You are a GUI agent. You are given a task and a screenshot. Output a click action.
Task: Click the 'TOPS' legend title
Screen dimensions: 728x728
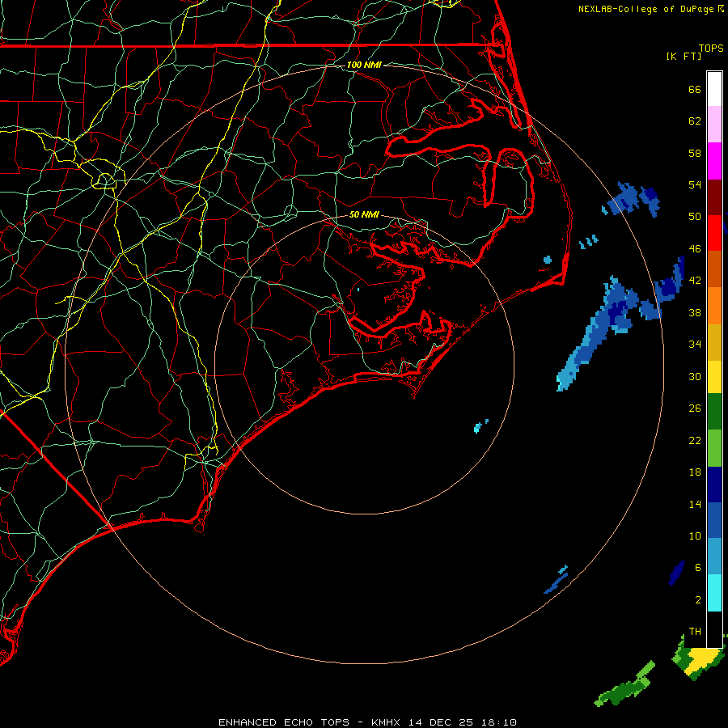(x=711, y=48)
